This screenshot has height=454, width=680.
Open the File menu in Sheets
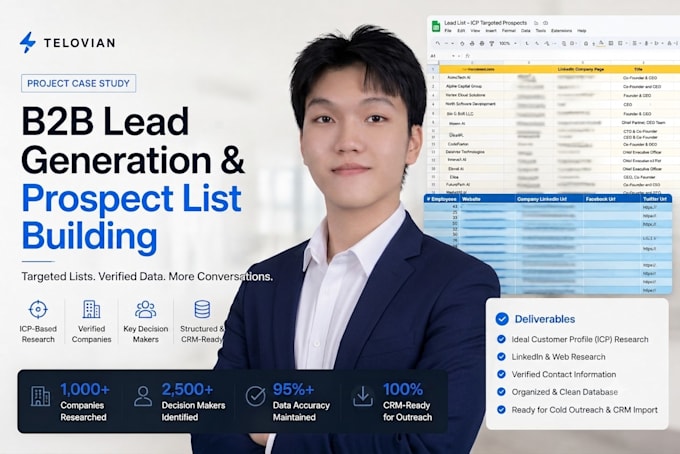click(448, 31)
